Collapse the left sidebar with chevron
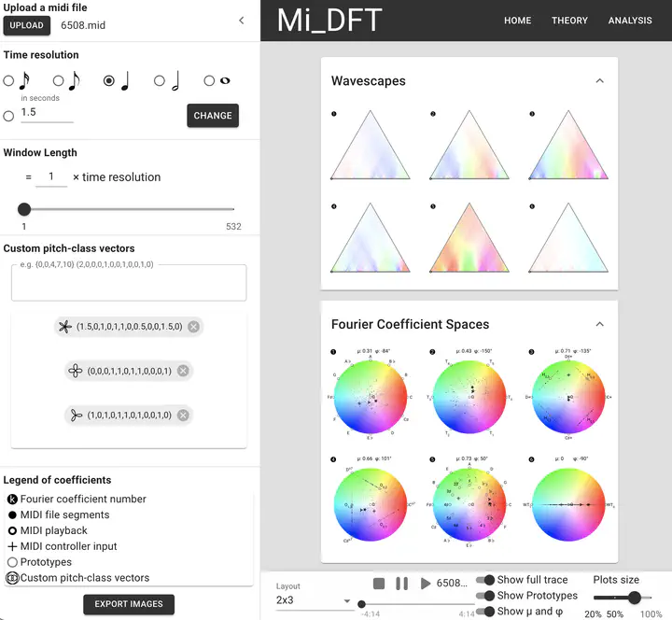Image resolution: width=672 pixels, height=620 pixels. click(x=241, y=21)
